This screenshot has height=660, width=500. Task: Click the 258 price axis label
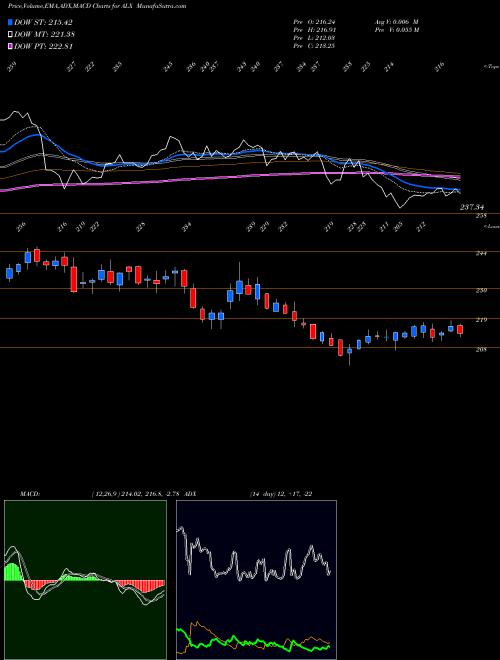[x=481, y=216]
